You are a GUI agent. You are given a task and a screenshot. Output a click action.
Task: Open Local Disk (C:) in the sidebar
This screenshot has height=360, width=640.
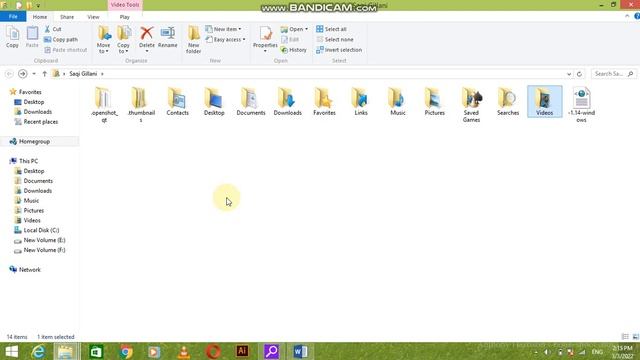pos(41,230)
